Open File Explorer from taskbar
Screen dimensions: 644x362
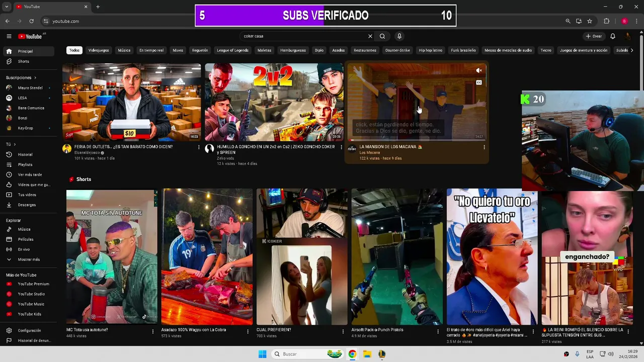(367, 354)
